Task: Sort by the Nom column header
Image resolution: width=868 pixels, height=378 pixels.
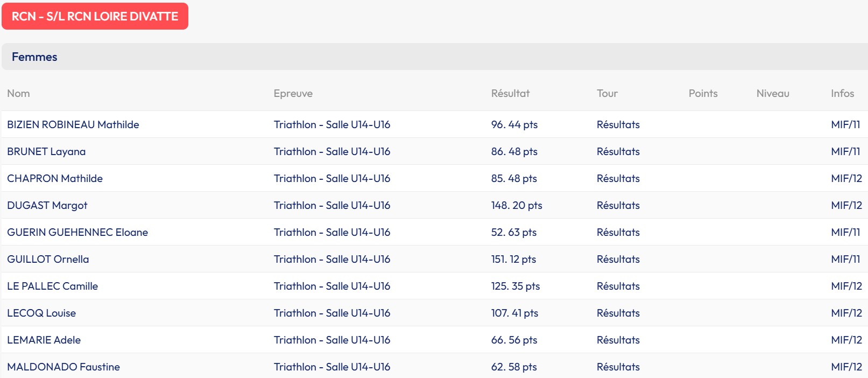Action: point(18,93)
